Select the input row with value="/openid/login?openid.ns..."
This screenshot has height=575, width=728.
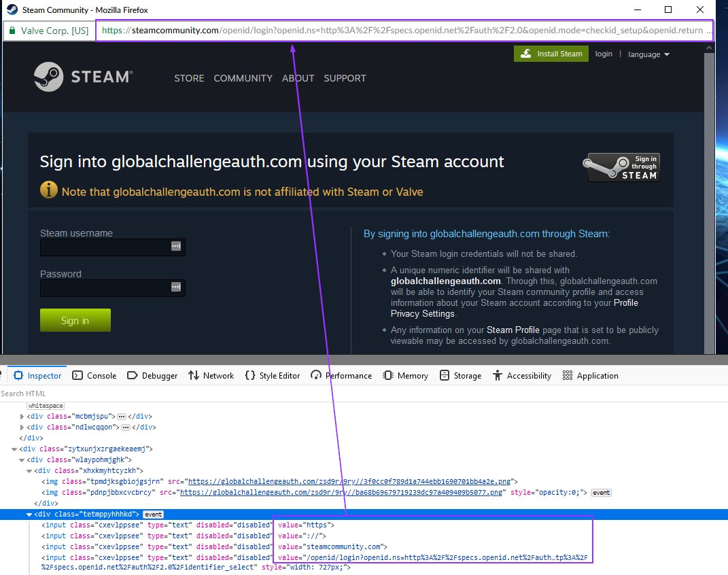[315, 562]
